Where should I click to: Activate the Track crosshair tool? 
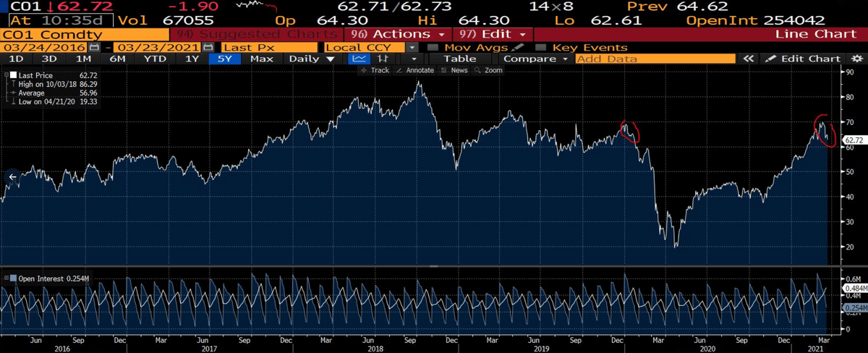pyautogui.click(x=375, y=70)
